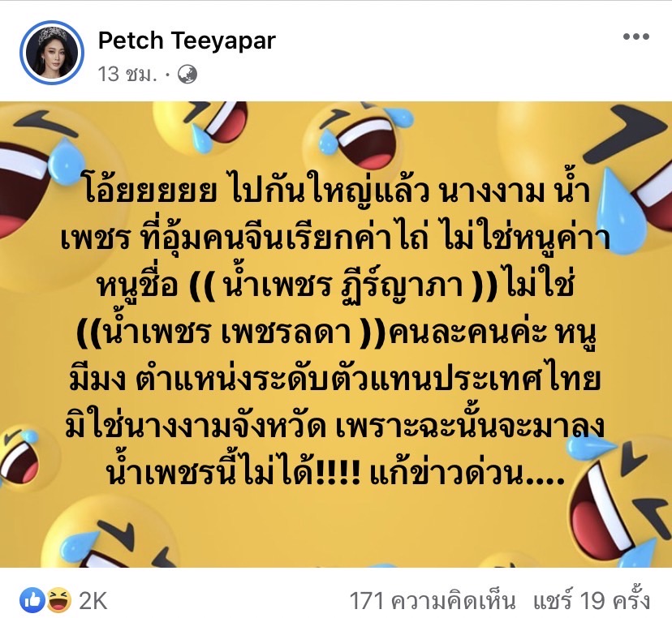Click the 13 ชม. post timestamp
This screenshot has width=672, height=618.
click(x=127, y=74)
